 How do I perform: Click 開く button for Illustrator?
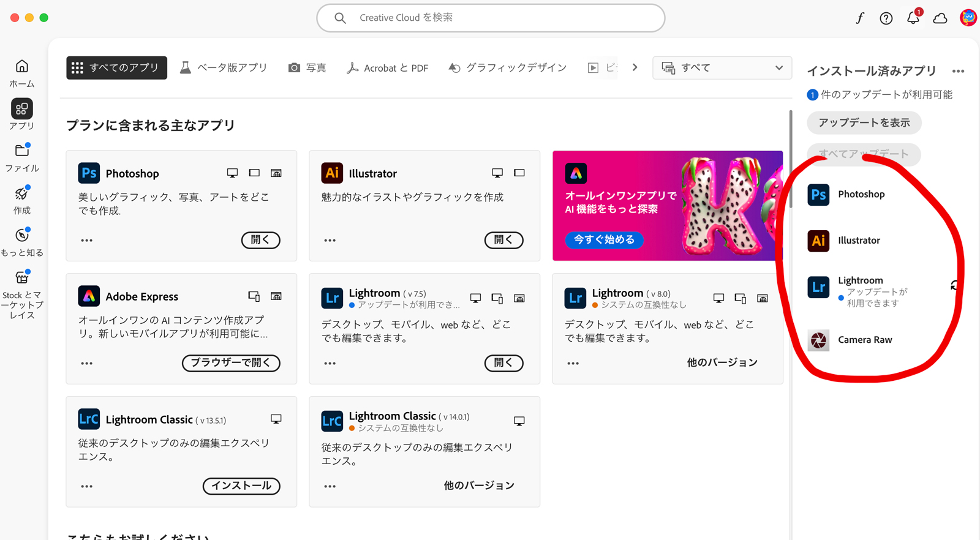point(503,240)
